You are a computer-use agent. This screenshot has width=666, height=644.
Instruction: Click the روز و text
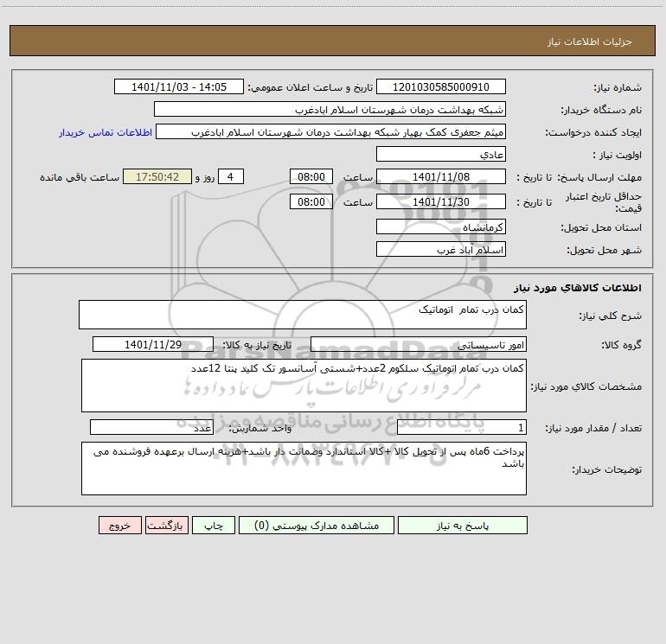[205, 178]
